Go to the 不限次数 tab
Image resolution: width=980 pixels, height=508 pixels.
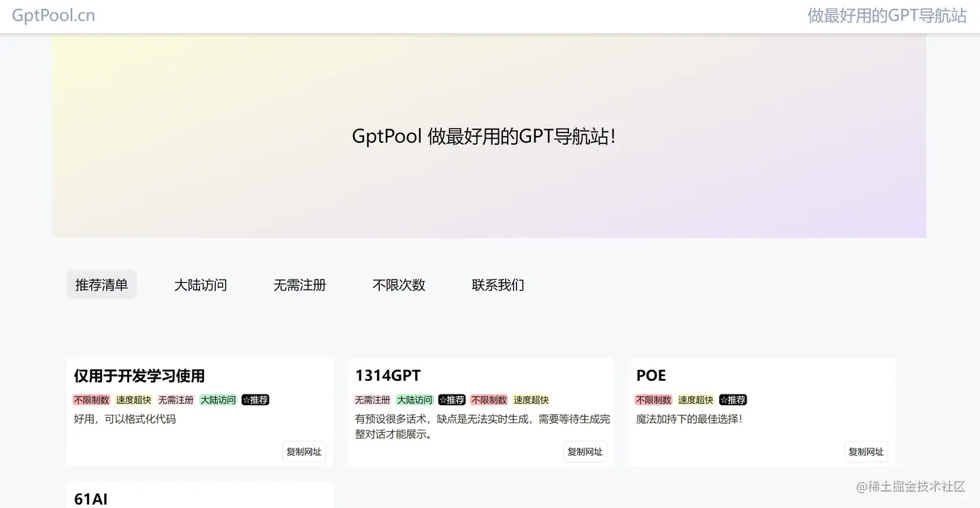399,284
